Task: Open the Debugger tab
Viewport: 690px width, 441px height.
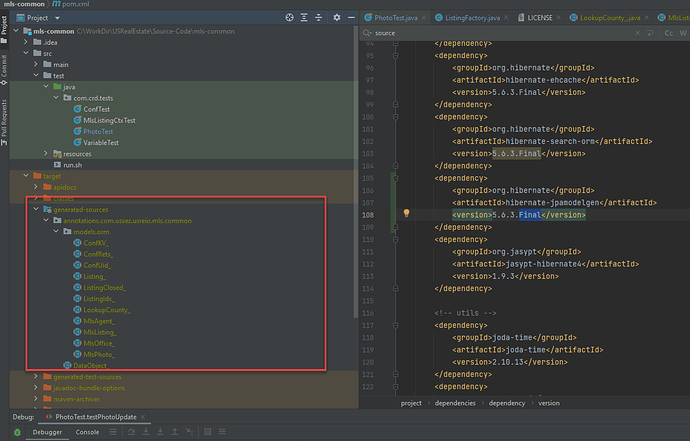Action: (47, 432)
